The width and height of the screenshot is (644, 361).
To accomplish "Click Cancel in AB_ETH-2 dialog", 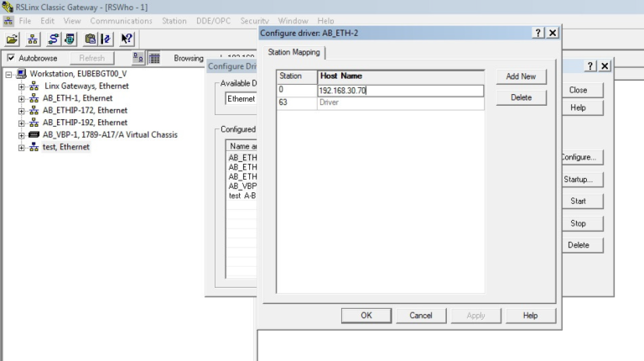I will tap(421, 316).
